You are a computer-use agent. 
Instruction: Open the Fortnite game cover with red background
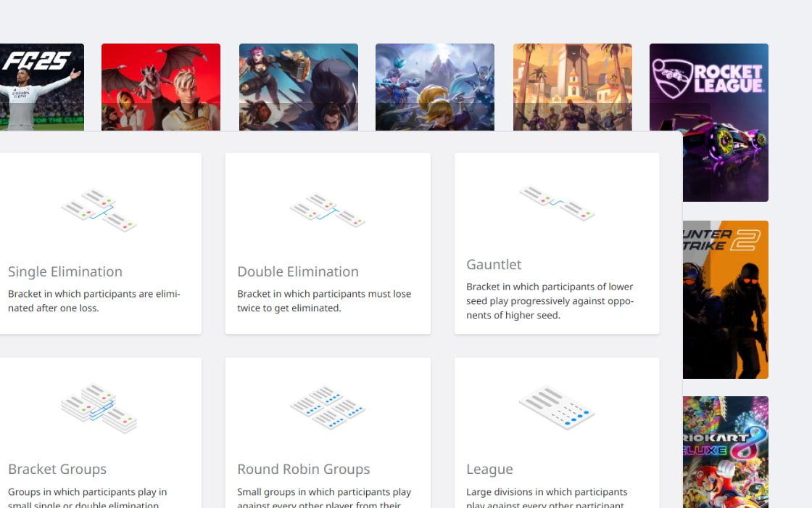161,87
